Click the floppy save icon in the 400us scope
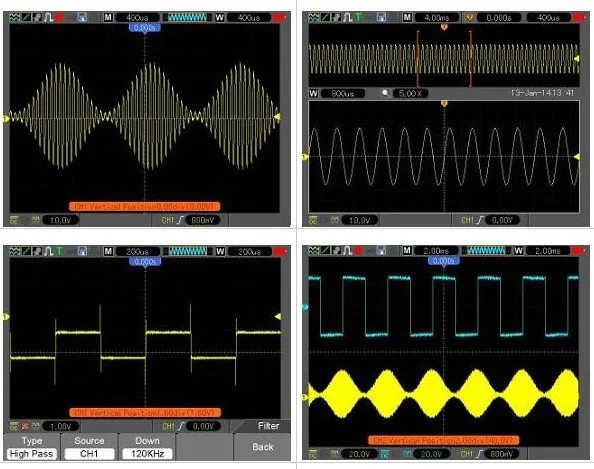 tap(82, 17)
